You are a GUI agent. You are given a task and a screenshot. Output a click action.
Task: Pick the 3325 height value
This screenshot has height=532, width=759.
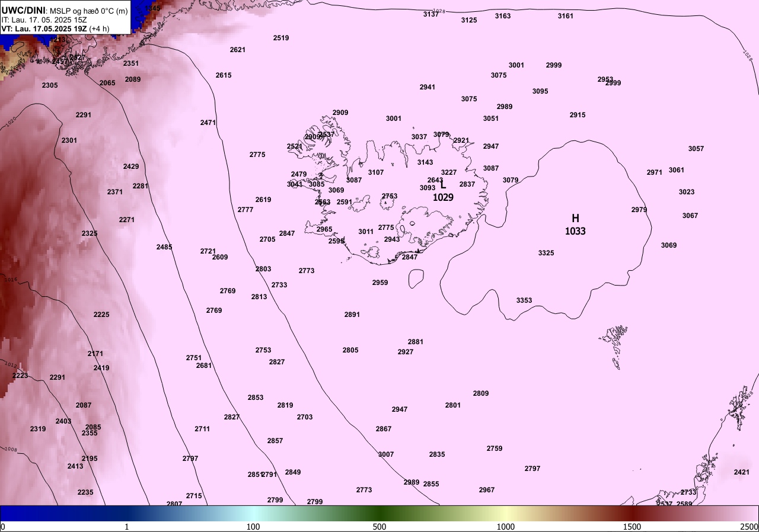click(x=546, y=253)
